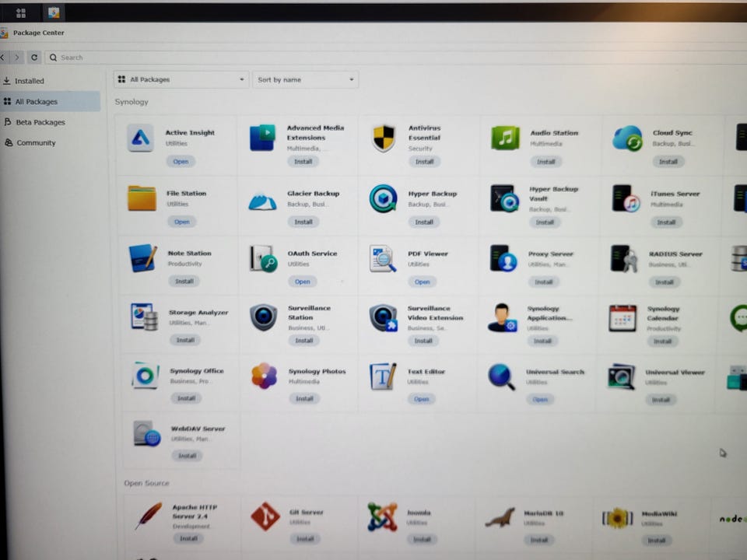Click the Antivirus Essential shield icon
The image size is (747, 560).
384,138
